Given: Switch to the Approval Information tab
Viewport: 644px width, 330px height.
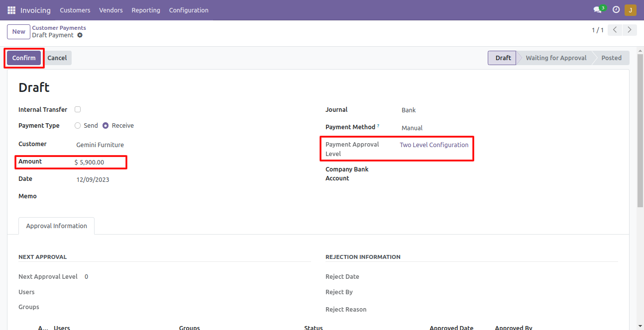Looking at the screenshot, I should click(x=57, y=226).
